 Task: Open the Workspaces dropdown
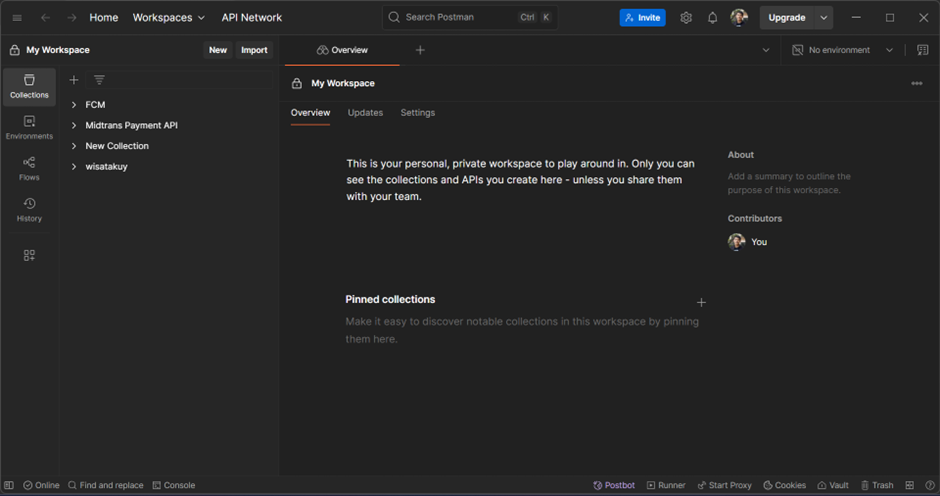[168, 17]
